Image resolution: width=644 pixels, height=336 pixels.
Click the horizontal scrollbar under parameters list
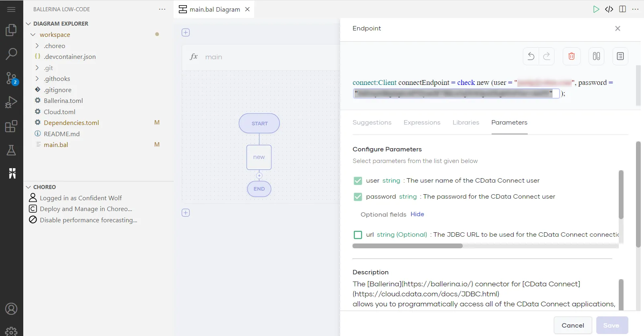(407, 246)
